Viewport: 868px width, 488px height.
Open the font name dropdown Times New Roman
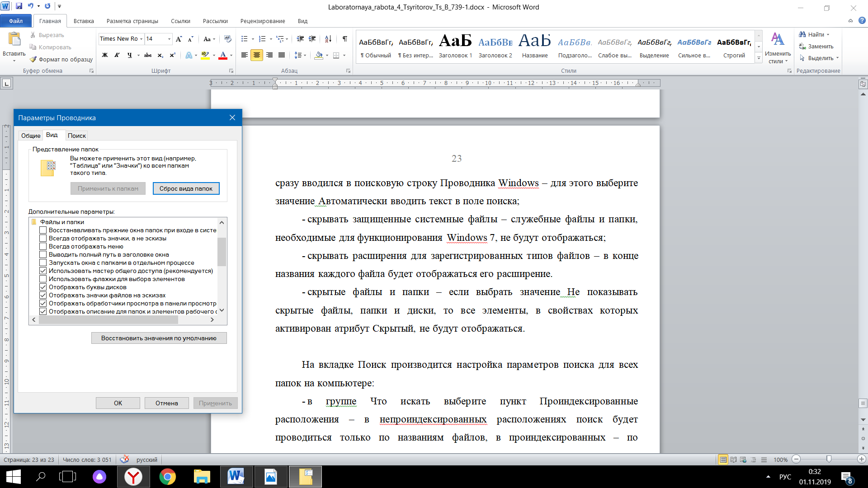point(141,39)
